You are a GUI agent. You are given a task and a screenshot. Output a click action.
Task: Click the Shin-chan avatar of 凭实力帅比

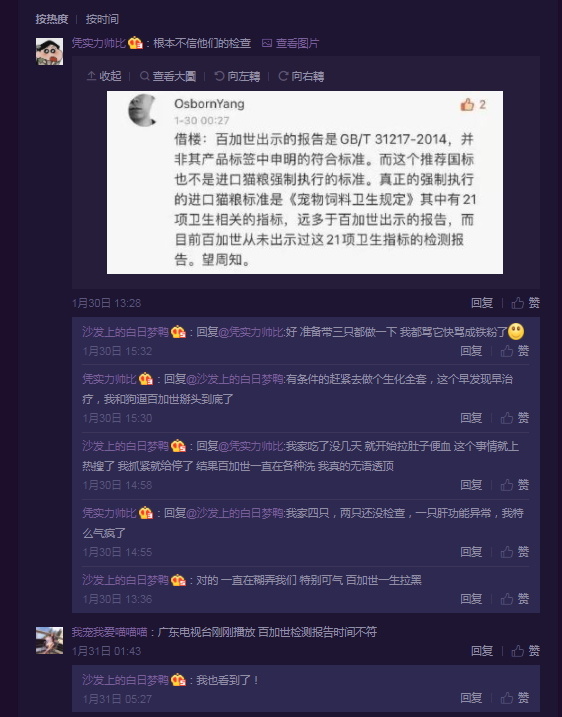[49, 52]
